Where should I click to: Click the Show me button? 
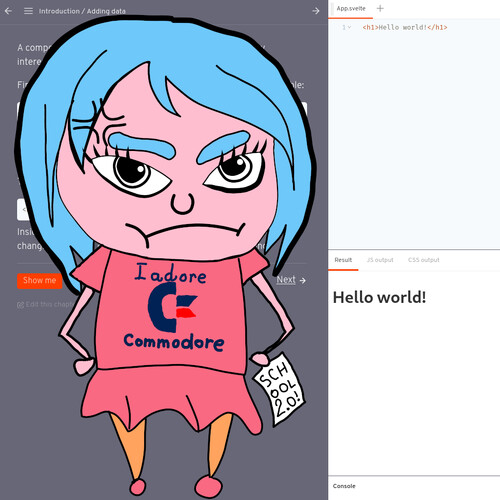[x=39, y=281]
